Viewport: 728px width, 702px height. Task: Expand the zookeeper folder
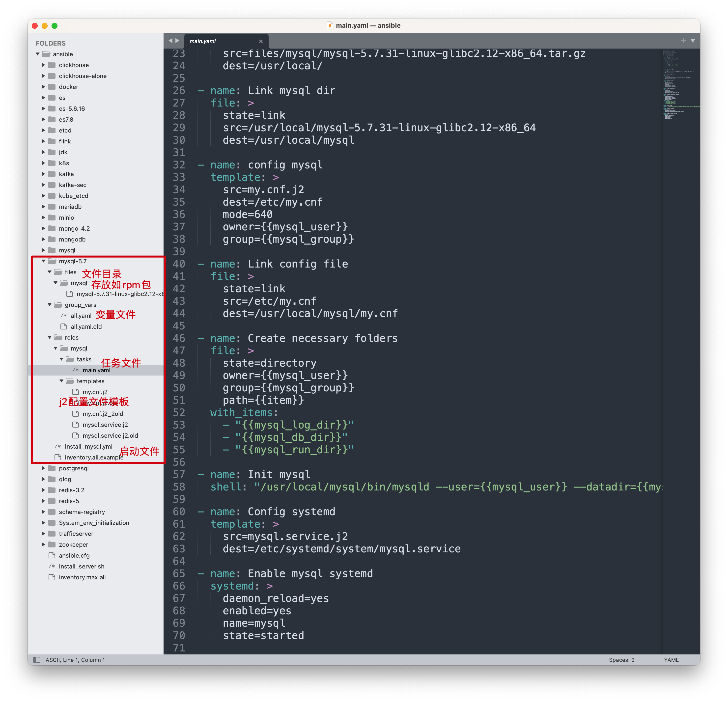(43, 545)
